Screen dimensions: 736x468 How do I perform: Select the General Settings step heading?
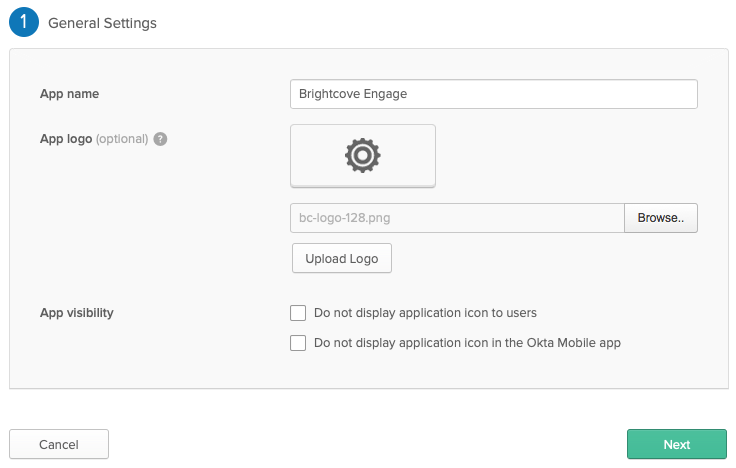(102, 23)
